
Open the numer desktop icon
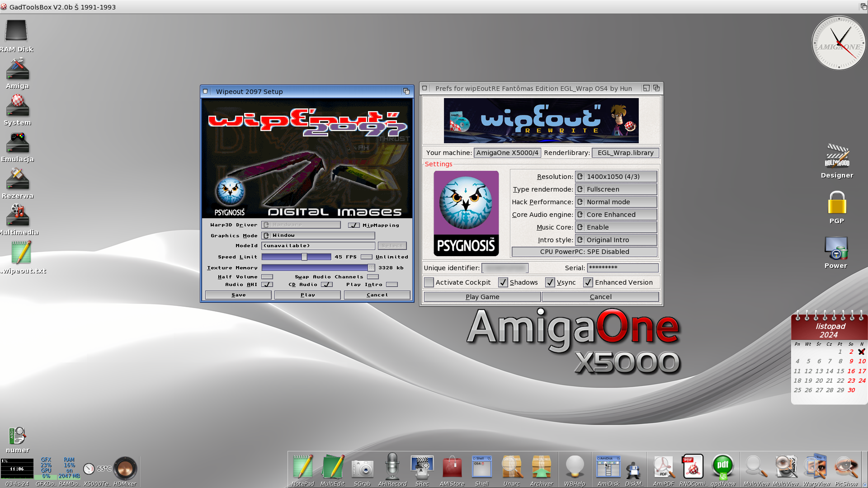tap(17, 436)
